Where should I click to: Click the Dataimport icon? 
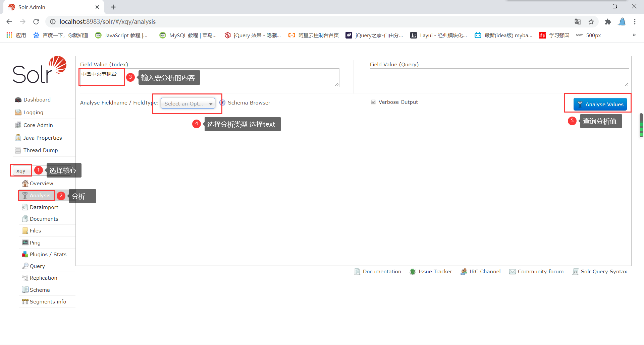coord(25,207)
